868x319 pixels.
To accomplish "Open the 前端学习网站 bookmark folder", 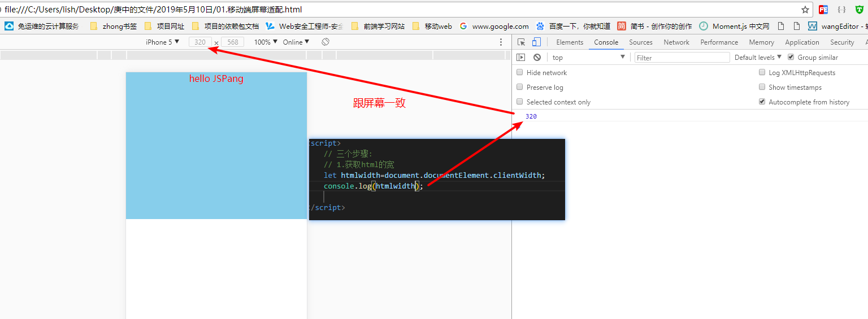I will [378, 26].
